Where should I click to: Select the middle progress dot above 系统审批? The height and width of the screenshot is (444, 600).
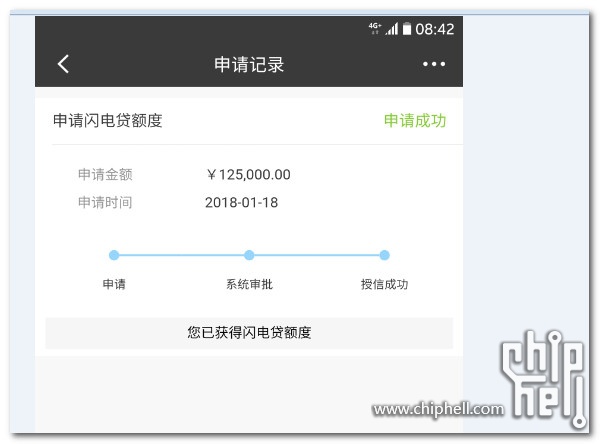[249, 255]
